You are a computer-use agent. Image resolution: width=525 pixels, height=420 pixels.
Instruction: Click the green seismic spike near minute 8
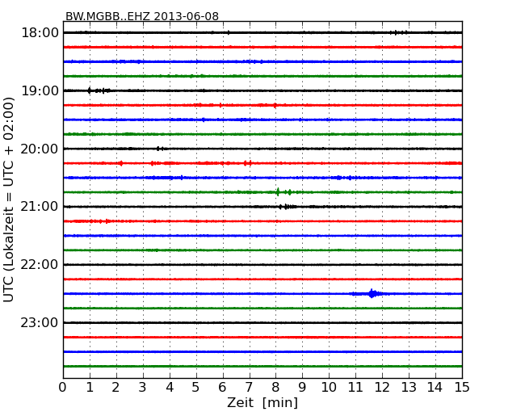point(278,192)
